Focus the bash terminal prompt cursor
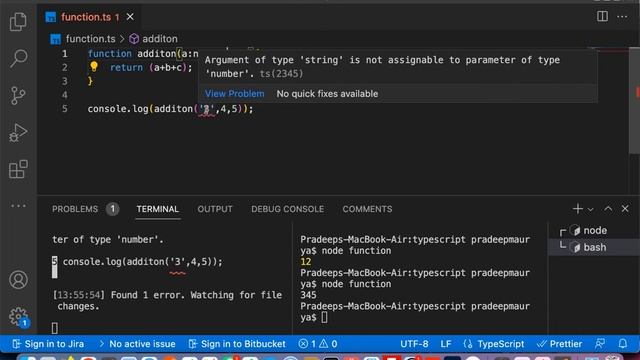 [x=324, y=317]
